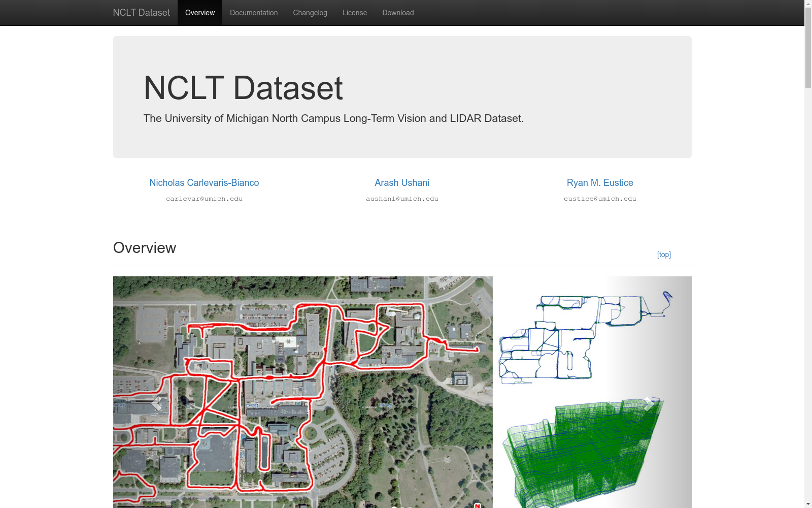Screen dimensions: 812x508
Task: Visit Nicholas Carlevaris-Bianco's author link
Action: coord(204,183)
